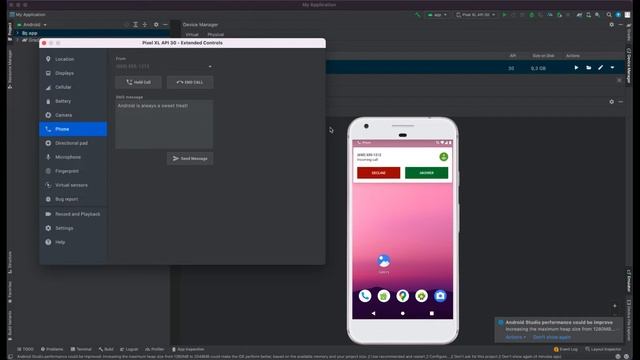This screenshot has height=360, width=640.
Task: Open Actions dropdown in performance notification
Action: (x=516, y=337)
